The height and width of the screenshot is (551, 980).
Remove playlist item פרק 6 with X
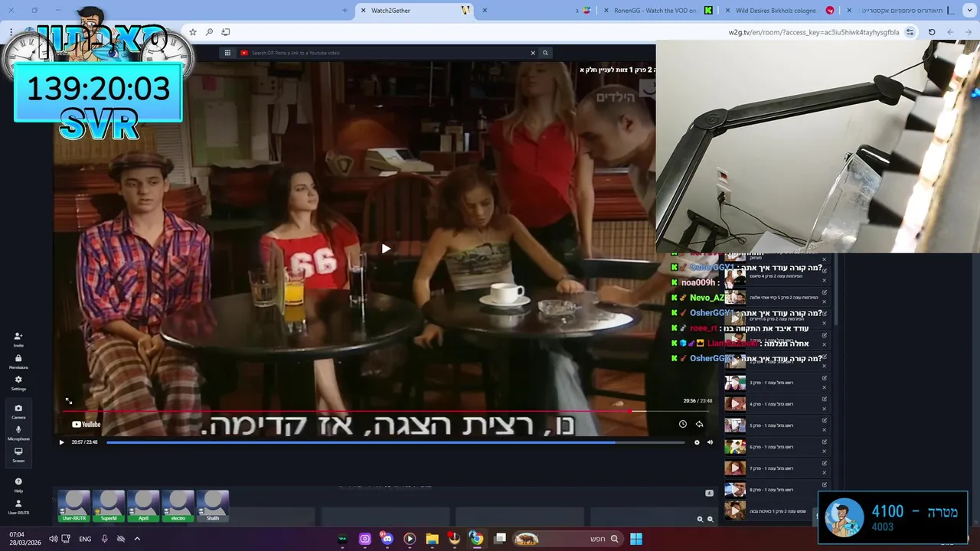(x=825, y=452)
